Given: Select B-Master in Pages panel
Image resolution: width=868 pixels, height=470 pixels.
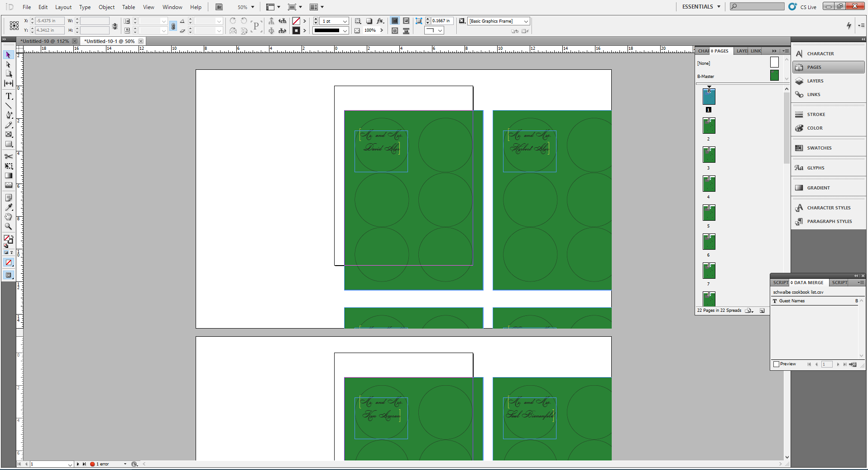Looking at the screenshot, I should [x=738, y=76].
